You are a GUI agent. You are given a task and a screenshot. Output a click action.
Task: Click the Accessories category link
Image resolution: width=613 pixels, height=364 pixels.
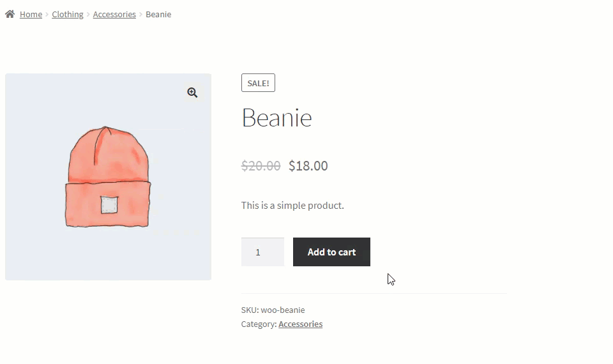point(300,324)
